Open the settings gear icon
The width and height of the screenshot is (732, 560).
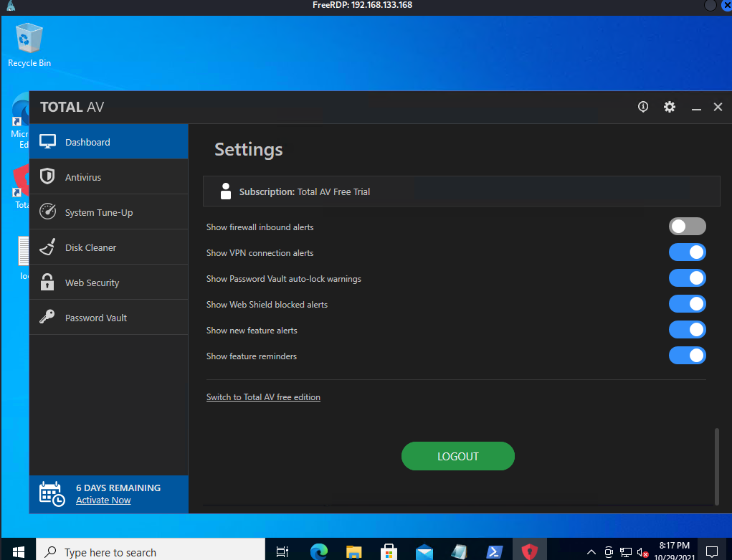point(670,107)
